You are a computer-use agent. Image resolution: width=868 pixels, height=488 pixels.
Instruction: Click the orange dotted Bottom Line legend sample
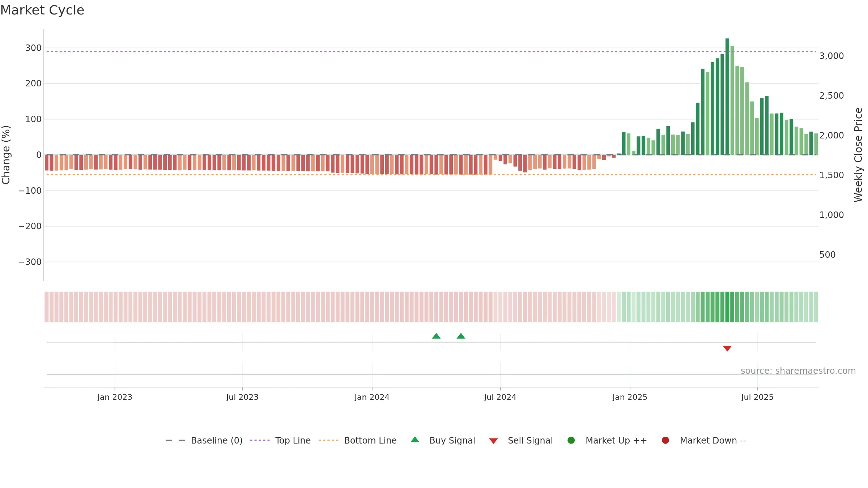(328, 440)
